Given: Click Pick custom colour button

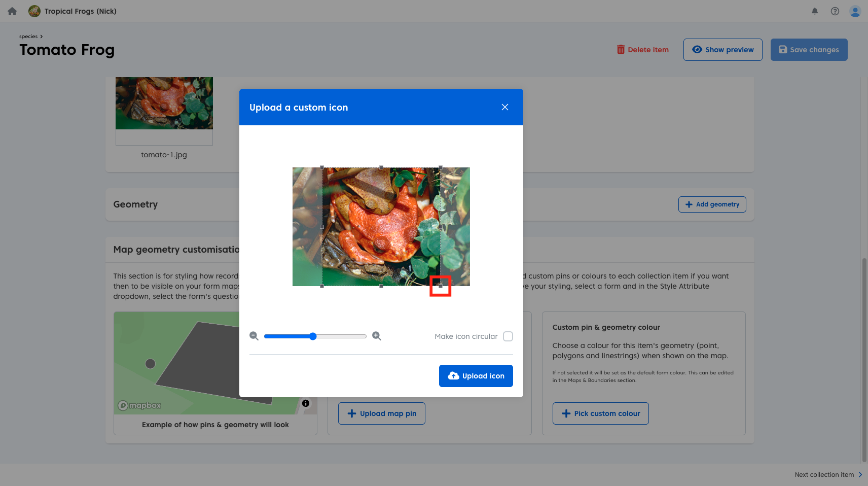Looking at the screenshot, I should pyautogui.click(x=600, y=413).
